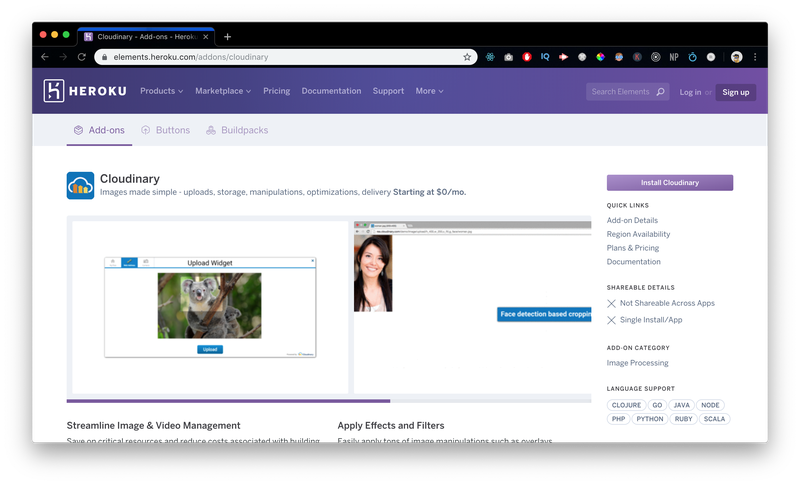Screen dimensions: 800x485
Task: Click the React DevTools extension icon
Action: 490,57
